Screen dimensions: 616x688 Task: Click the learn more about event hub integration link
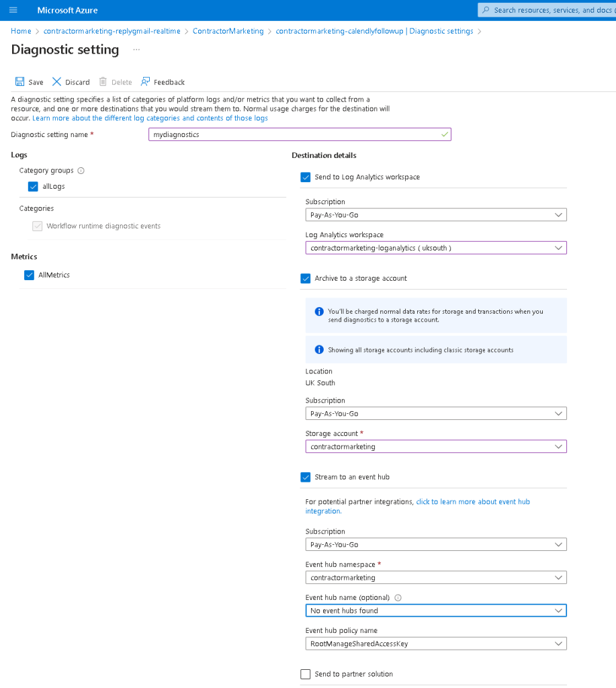pos(418,507)
